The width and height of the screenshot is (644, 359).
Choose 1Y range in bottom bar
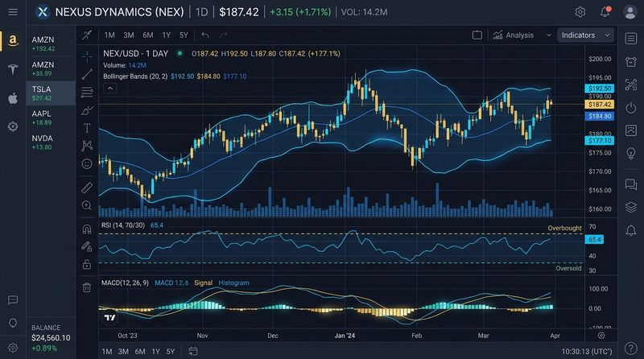tap(155, 352)
